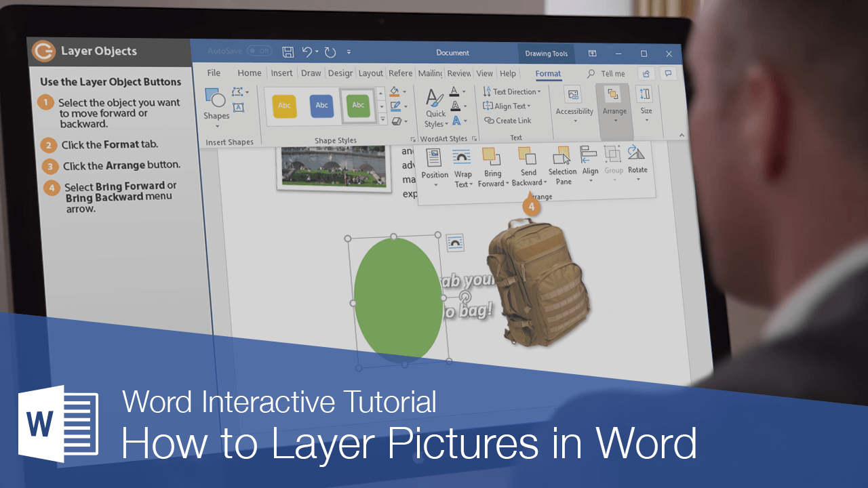Toggle the AutoSave switch
This screenshot has height=488, width=868.
pos(260,50)
